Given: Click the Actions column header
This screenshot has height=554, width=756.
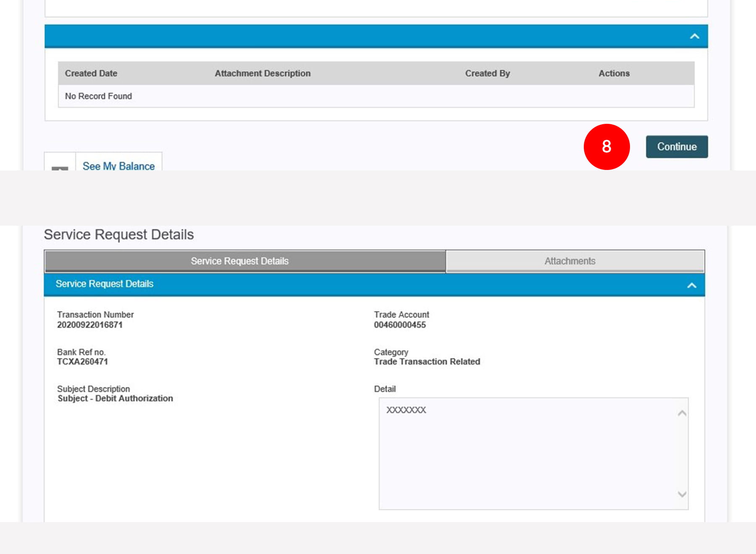Looking at the screenshot, I should [614, 73].
